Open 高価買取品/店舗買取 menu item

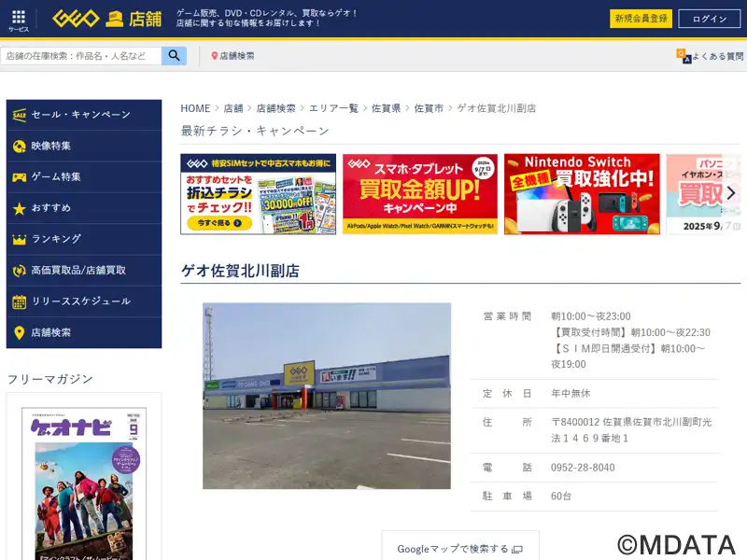point(84,271)
